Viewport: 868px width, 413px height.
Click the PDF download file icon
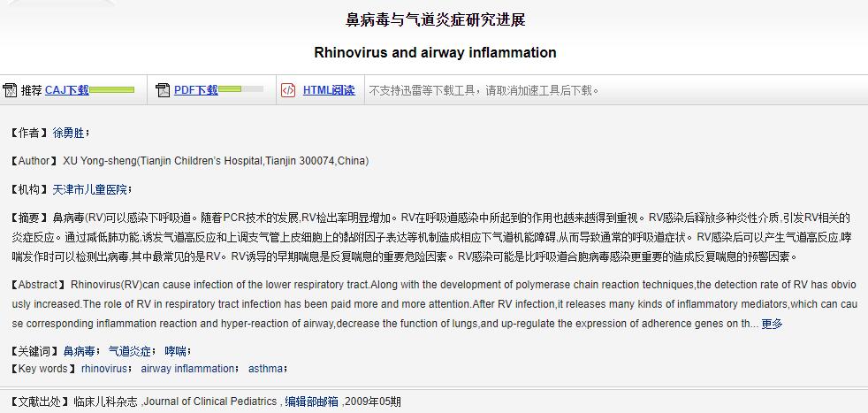(x=163, y=90)
